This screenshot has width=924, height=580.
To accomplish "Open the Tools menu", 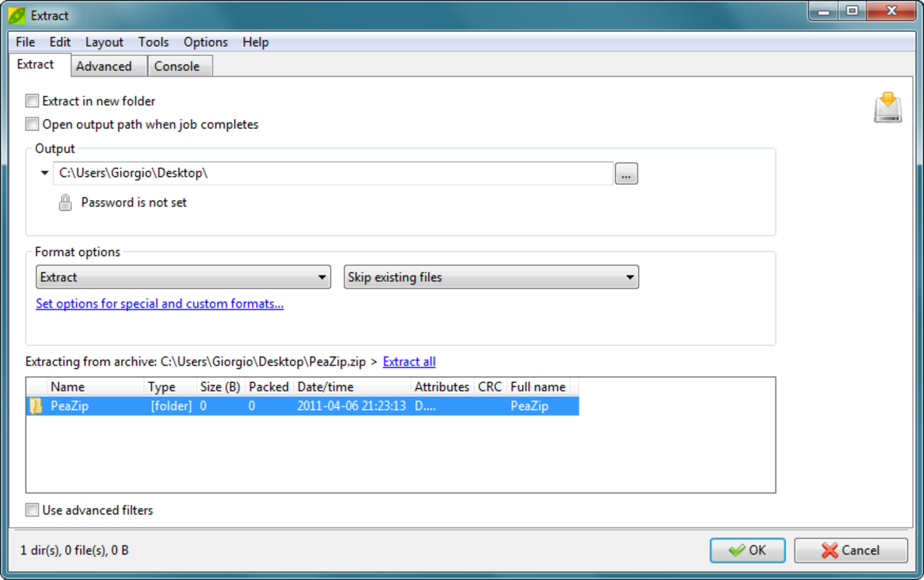I will (x=153, y=42).
